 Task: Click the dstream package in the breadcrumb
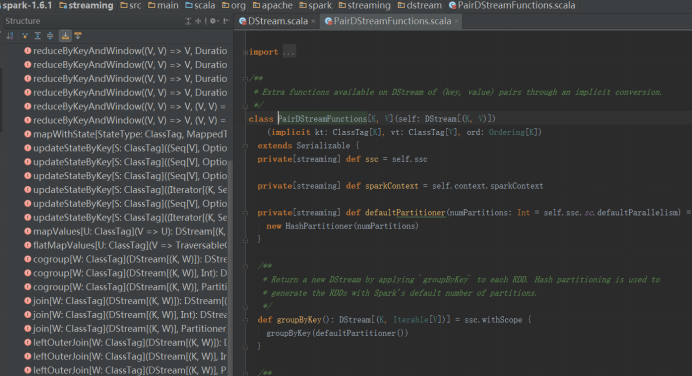pyautogui.click(x=420, y=5)
